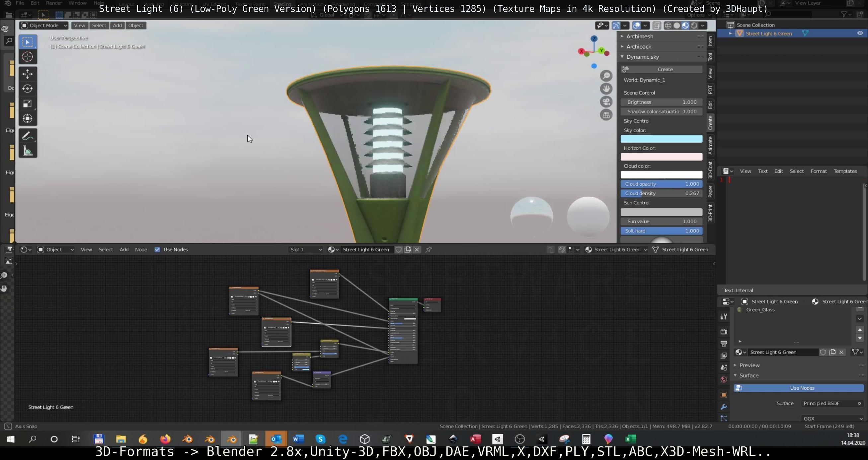Viewport: 868px width, 460px height.
Task: Toggle Cloud opacity option
Action: pos(662,184)
